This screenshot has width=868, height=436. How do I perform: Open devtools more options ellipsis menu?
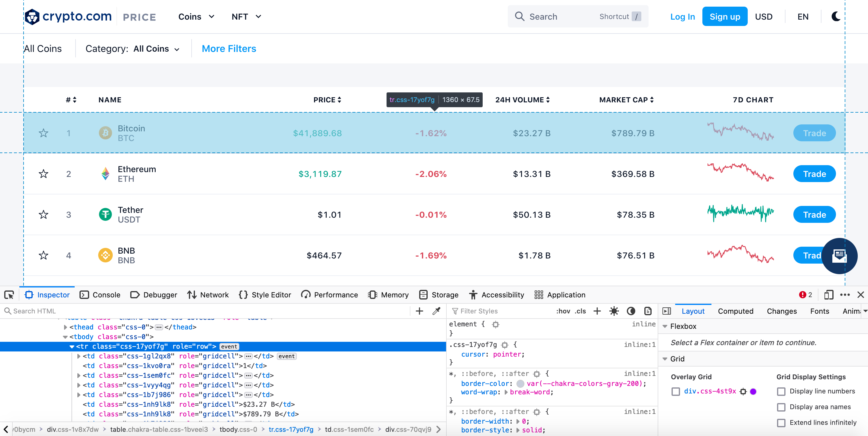point(845,295)
